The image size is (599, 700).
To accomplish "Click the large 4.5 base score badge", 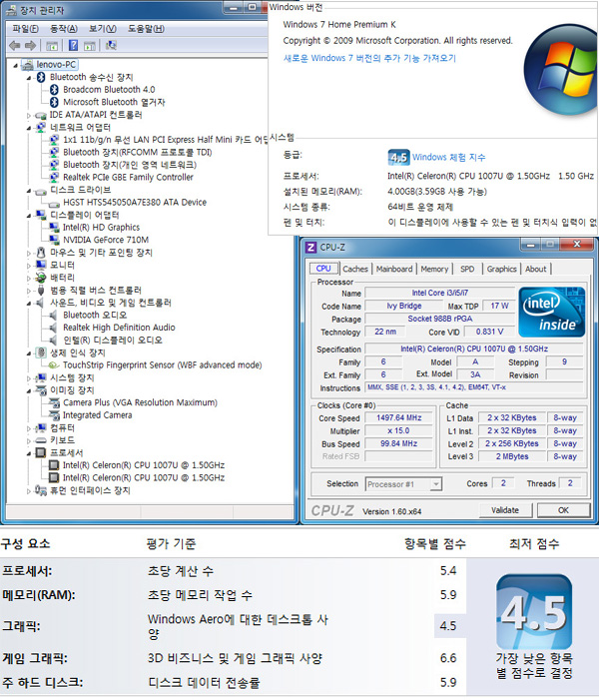I will tap(534, 612).
